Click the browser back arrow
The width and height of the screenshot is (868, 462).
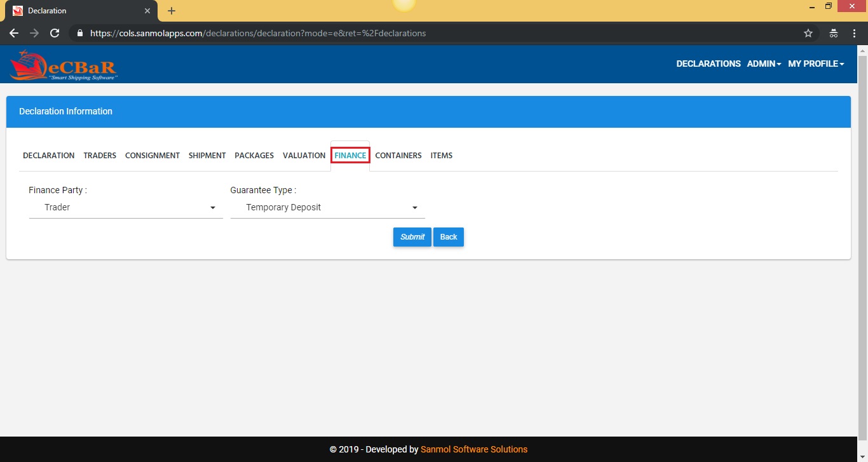[14, 33]
